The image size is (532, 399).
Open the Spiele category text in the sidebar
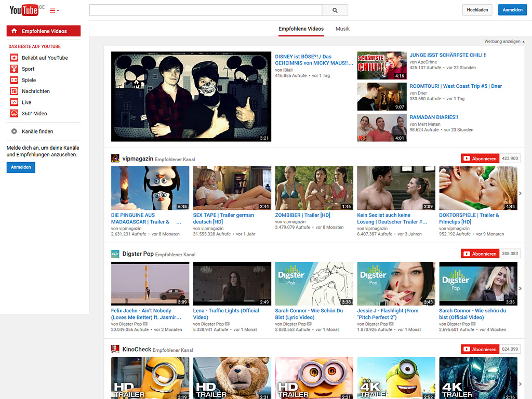(x=29, y=80)
